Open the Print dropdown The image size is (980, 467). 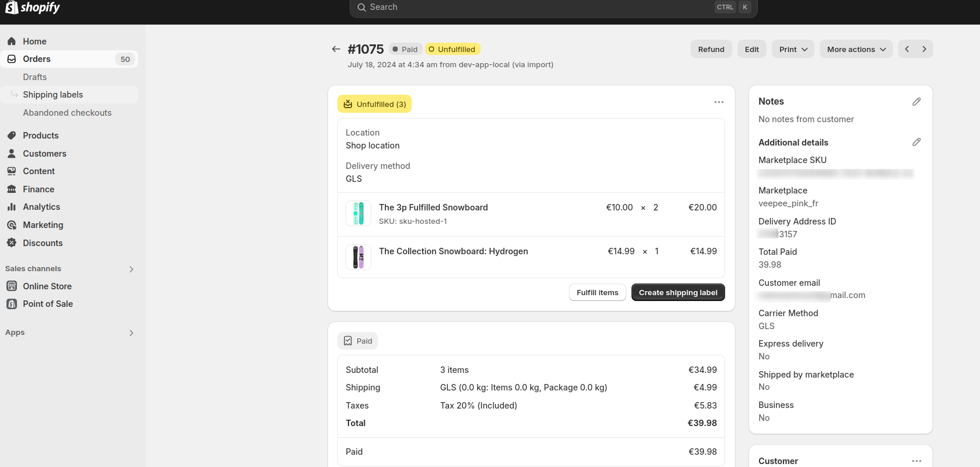pos(793,49)
